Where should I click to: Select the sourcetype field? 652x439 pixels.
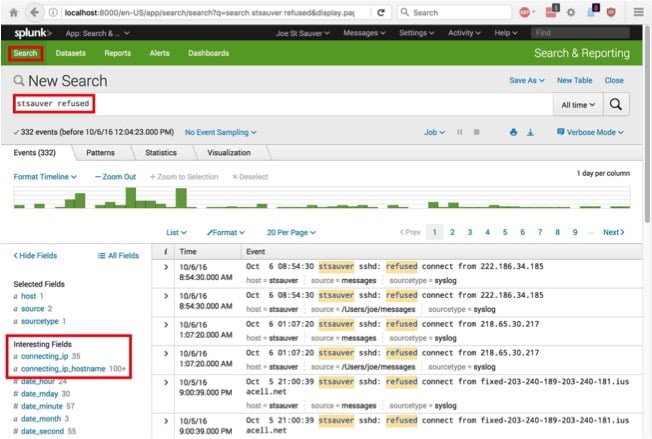point(40,321)
